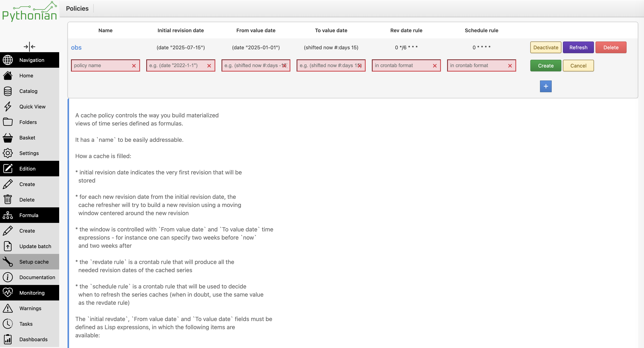Click the '(date "2025-07-15")' cell

click(181, 47)
